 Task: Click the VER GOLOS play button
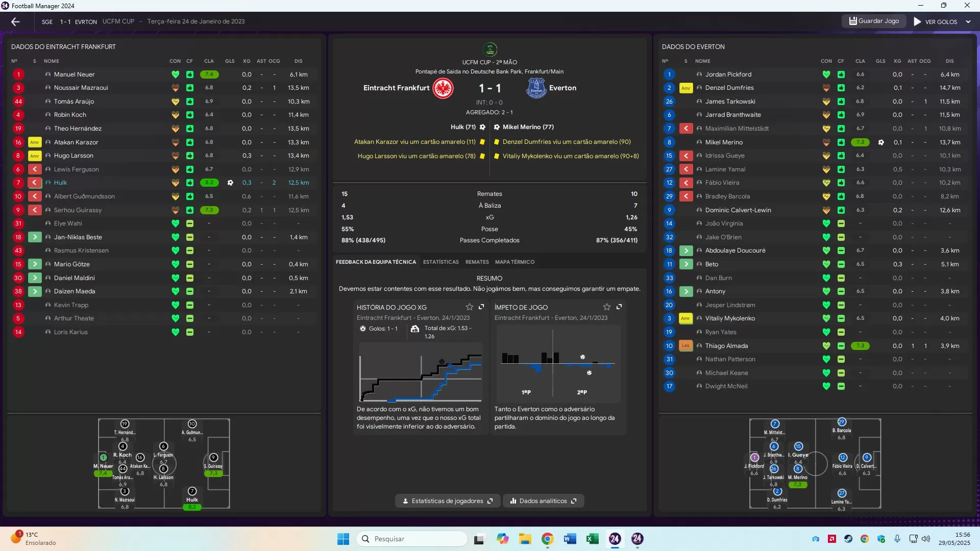click(935, 21)
